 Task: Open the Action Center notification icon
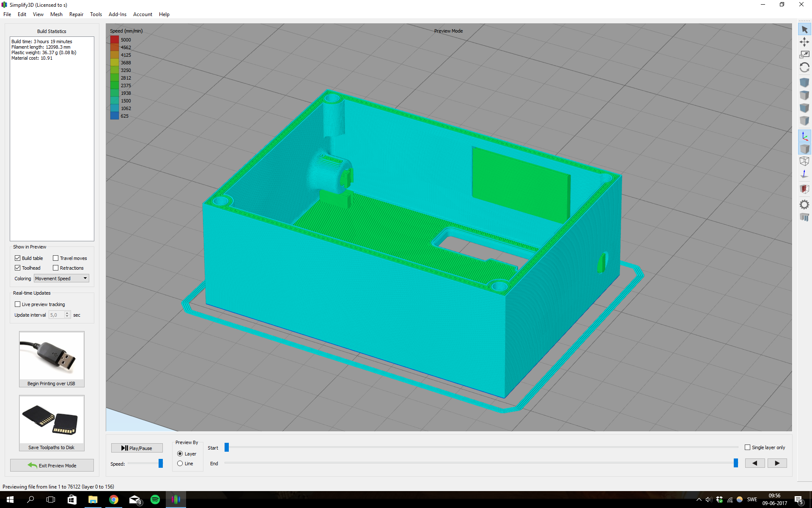pos(798,500)
